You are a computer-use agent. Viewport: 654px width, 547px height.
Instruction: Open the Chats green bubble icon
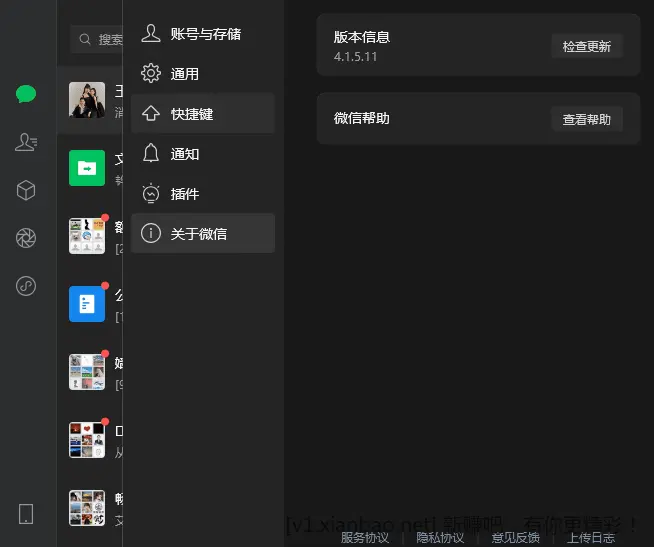click(26, 94)
